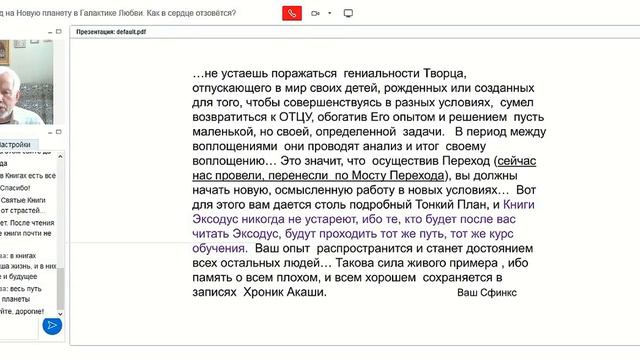The height and width of the screenshot is (360, 640).
Task: Click chat scrollbar up arrow
Action: pos(60,156)
